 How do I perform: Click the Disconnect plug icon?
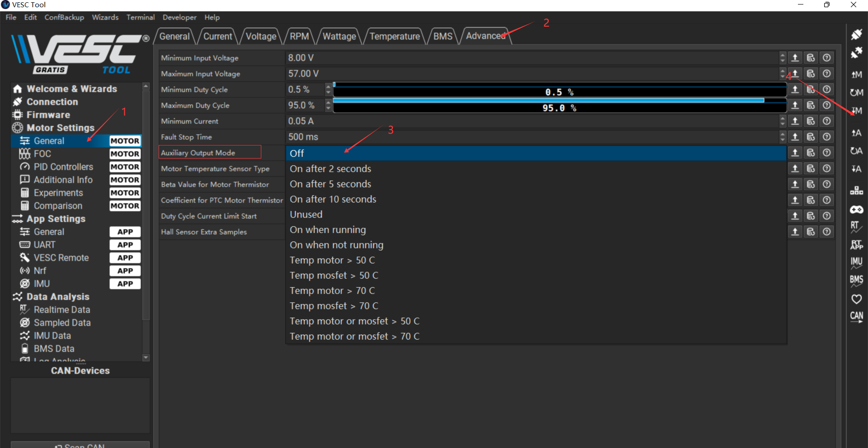(x=856, y=53)
